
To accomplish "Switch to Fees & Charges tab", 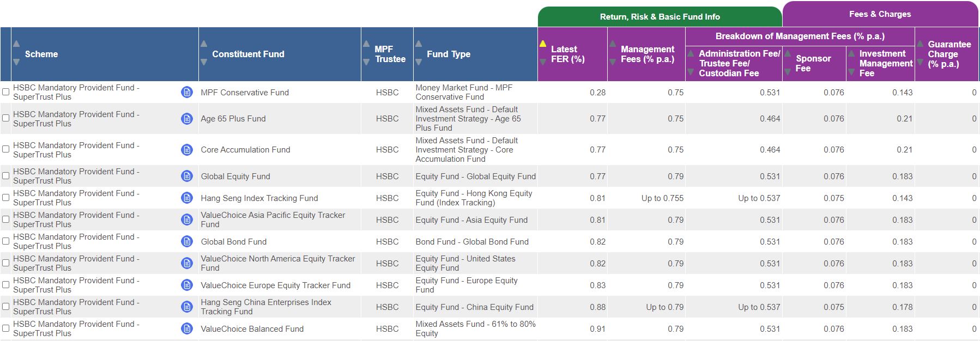I will click(880, 14).
